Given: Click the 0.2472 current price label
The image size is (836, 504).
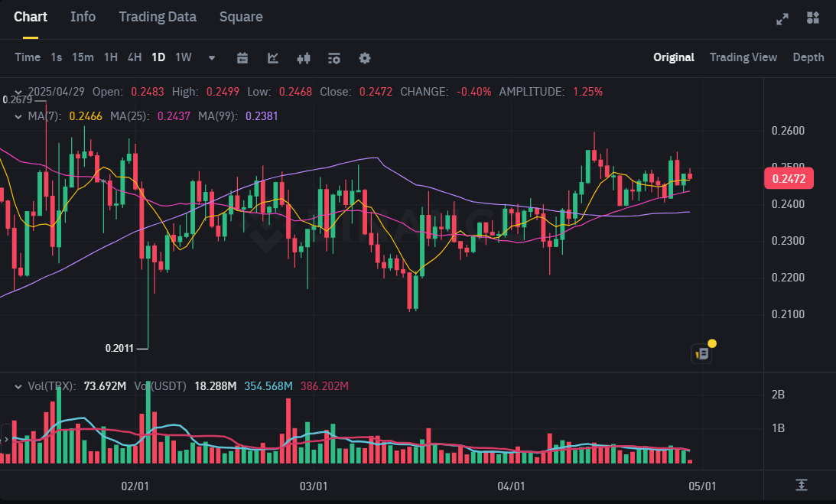Looking at the screenshot, I should [789, 179].
